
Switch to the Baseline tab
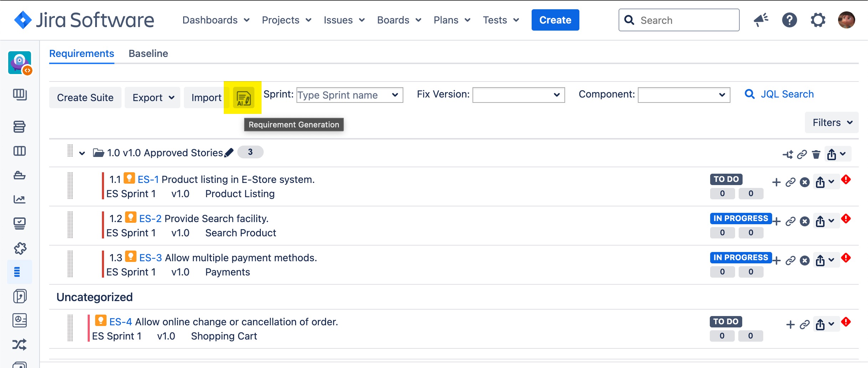[x=148, y=54]
